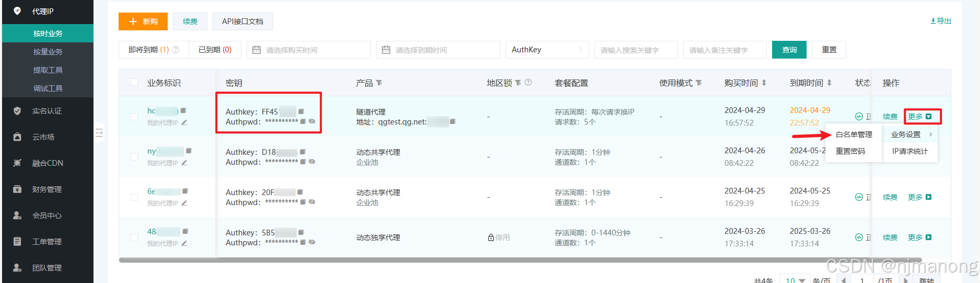This screenshot has width=980, height=283.
Task: Copy Authpwd in the 5B5 row
Action: (303, 242)
